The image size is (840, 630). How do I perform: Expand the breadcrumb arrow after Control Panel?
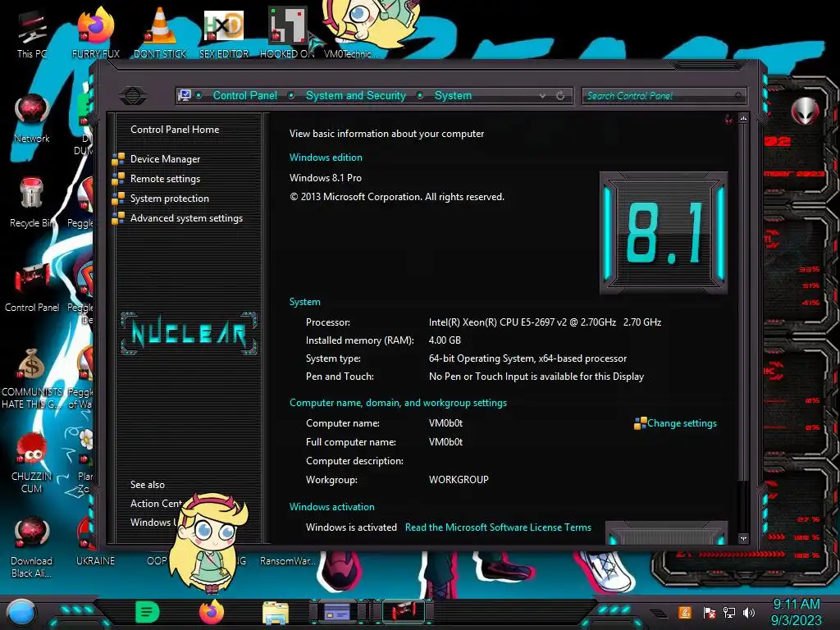coord(291,95)
